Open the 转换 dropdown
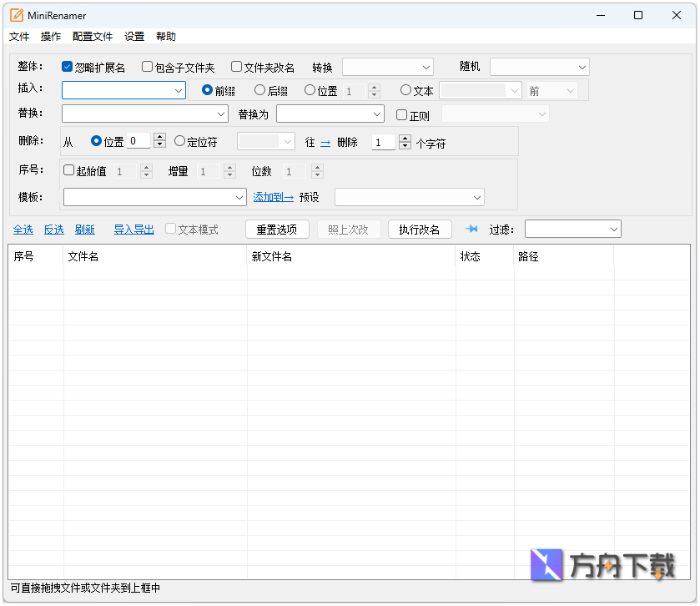This screenshot has width=700, height=606. [387, 66]
